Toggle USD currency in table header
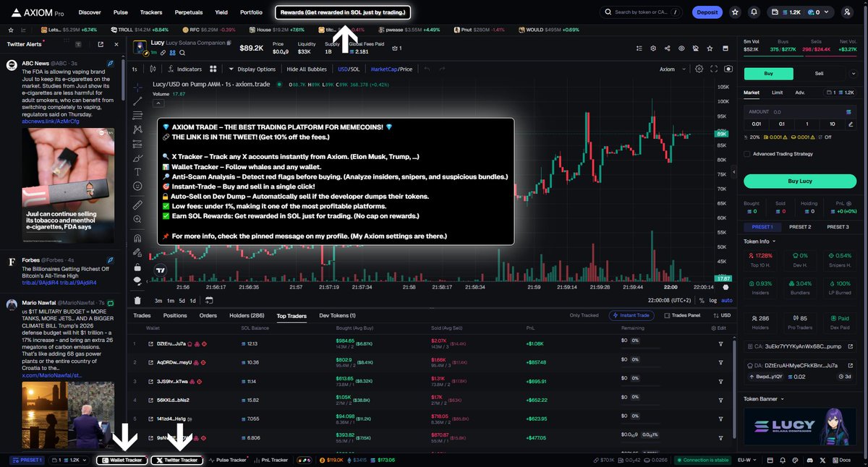Image resolution: width=868 pixels, height=467 pixels. (x=723, y=315)
